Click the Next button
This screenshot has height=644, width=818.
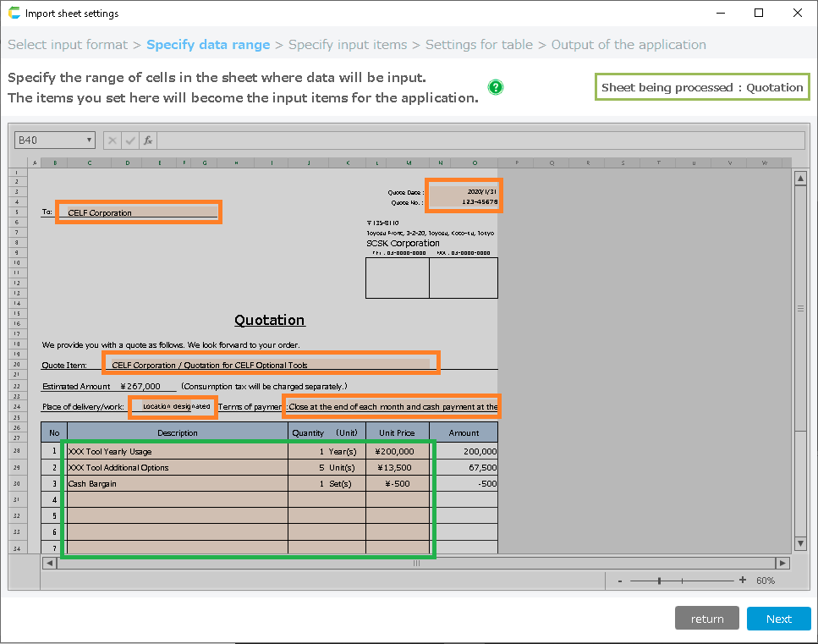(778, 619)
